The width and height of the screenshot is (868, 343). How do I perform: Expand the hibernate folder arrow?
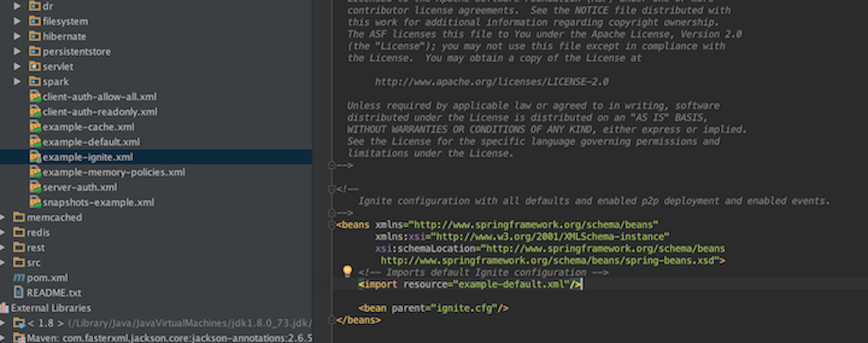click(18, 36)
